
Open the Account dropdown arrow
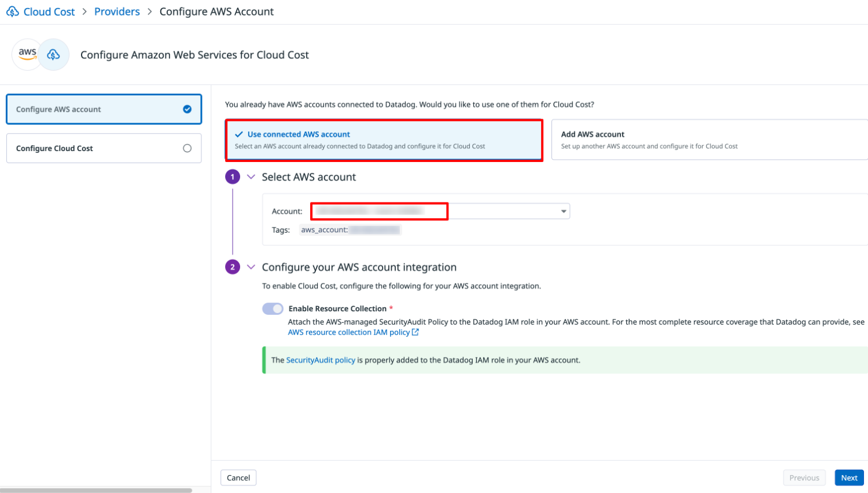click(x=563, y=211)
